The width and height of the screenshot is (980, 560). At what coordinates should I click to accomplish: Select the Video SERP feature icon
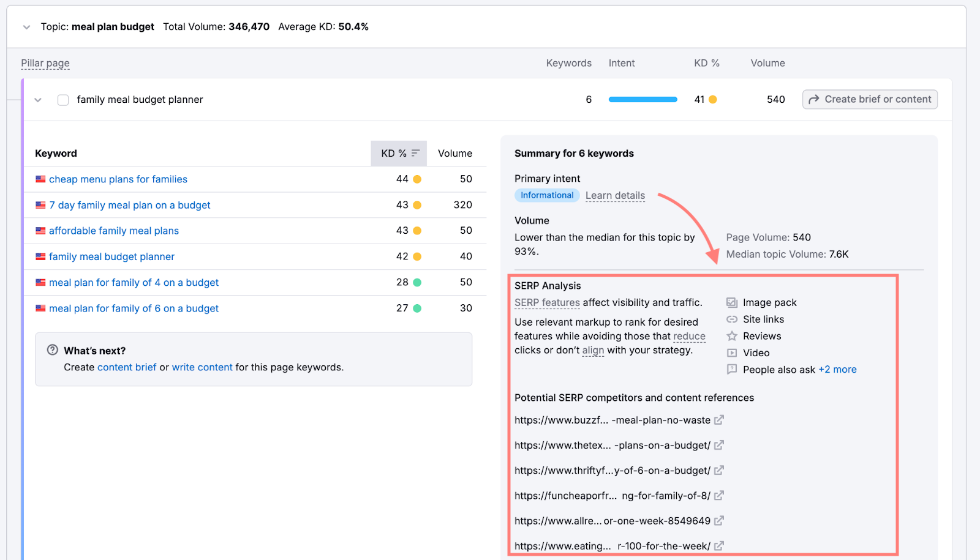pos(732,353)
